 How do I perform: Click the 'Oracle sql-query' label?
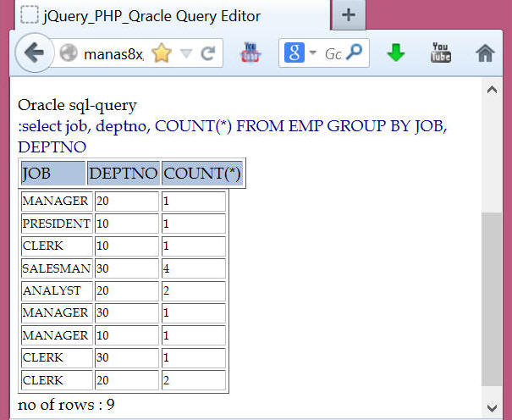pyautogui.click(x=77, y=106)
